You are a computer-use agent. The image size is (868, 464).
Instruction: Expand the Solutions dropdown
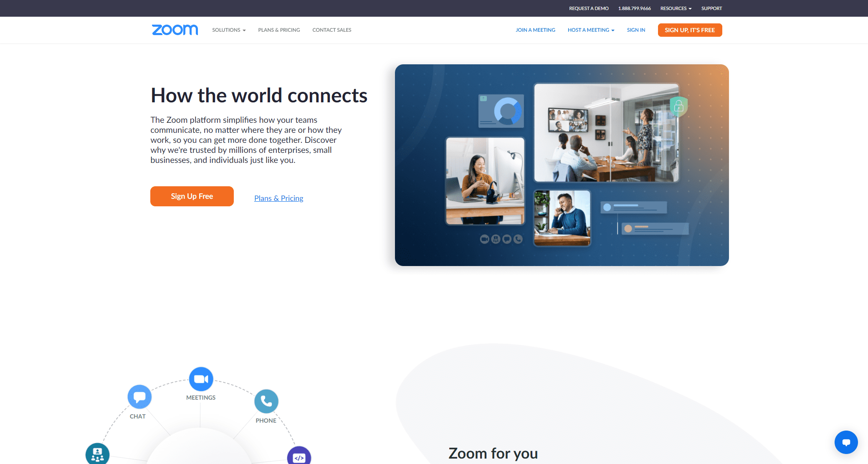tap(229, 30)
